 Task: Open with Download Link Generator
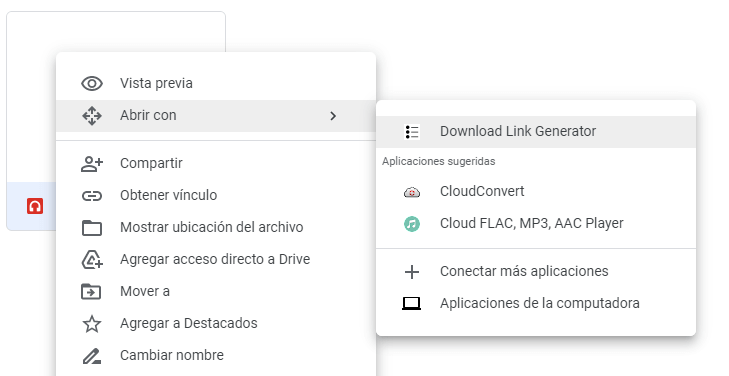[x=536, y=132]
